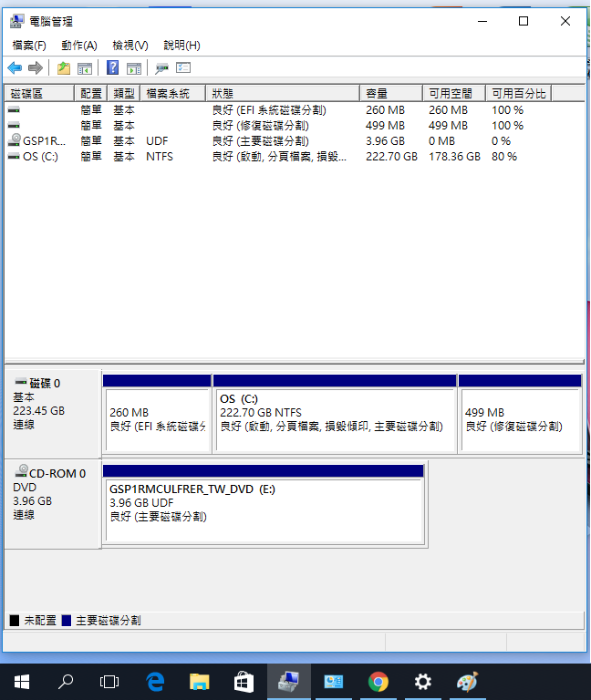Close the 電腦管理 window
The image size is (591, 700).
(x=565, y=22)
